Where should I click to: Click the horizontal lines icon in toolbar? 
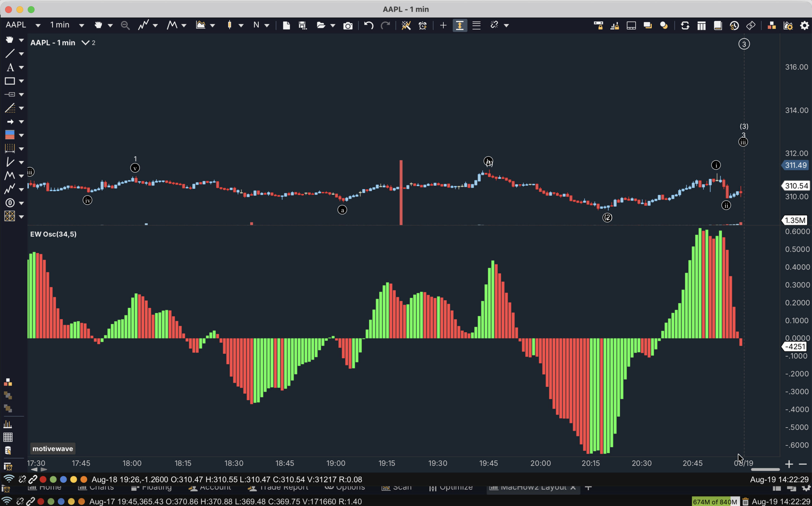pyautogui.click(x=476, y=25)
